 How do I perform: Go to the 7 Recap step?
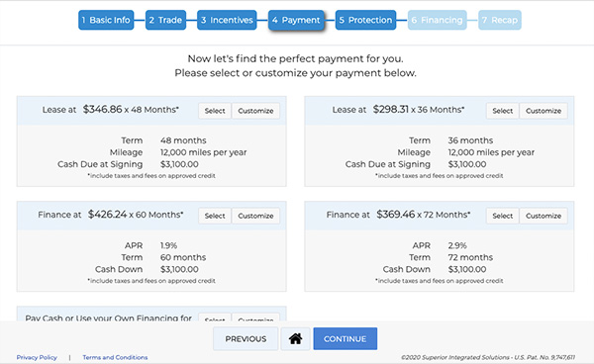pos(500,20)
